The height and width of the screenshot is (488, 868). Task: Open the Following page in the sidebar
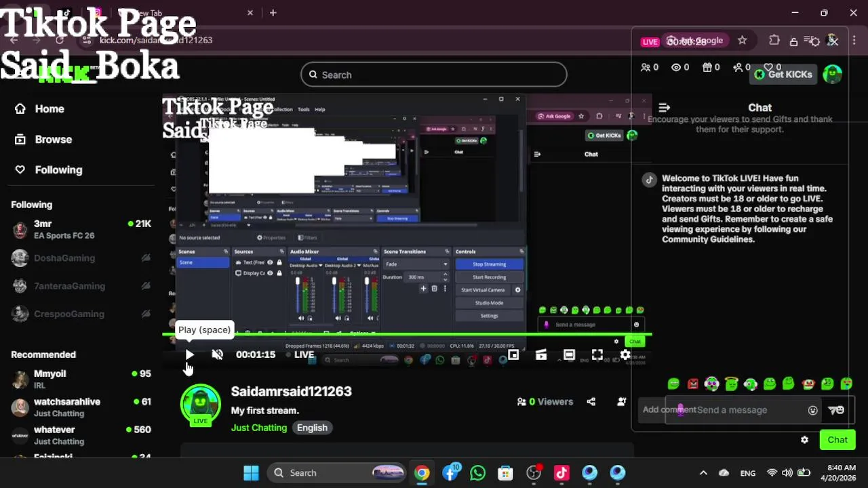(49, 169)
